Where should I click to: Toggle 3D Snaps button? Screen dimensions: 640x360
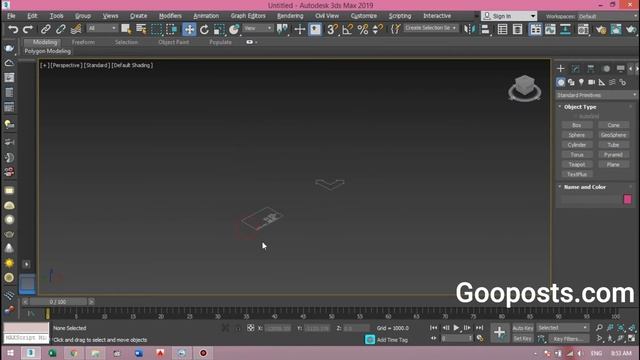point(332,29)
